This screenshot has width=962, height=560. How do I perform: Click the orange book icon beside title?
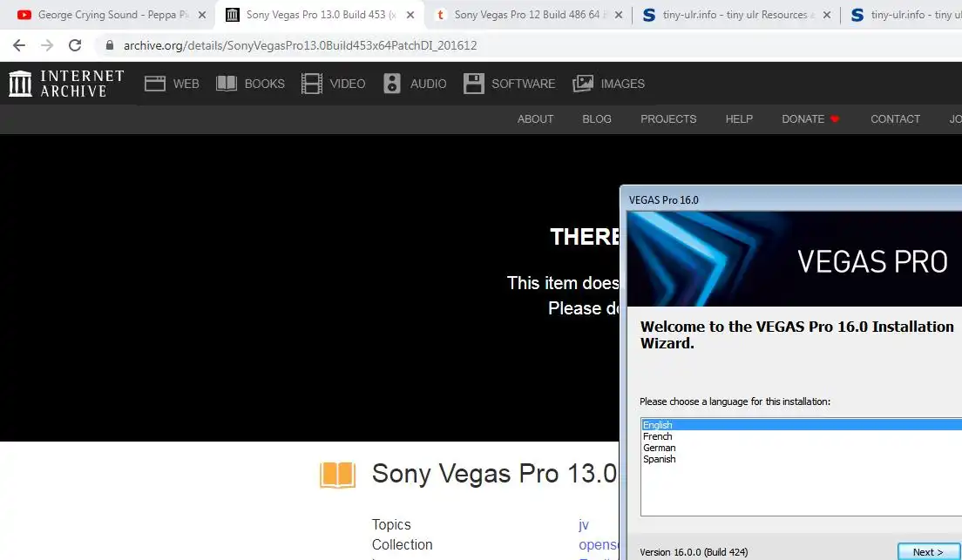pos(337,475)
